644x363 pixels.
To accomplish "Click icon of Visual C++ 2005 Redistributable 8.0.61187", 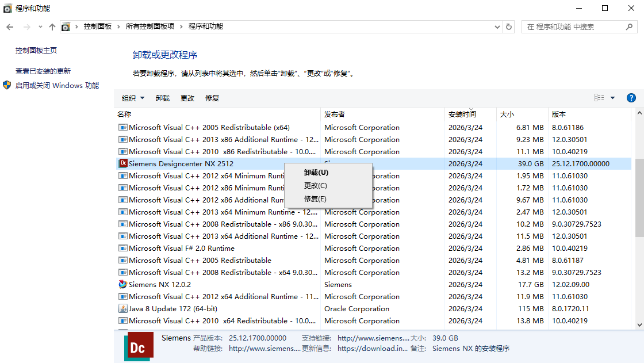I will point(123,260).
